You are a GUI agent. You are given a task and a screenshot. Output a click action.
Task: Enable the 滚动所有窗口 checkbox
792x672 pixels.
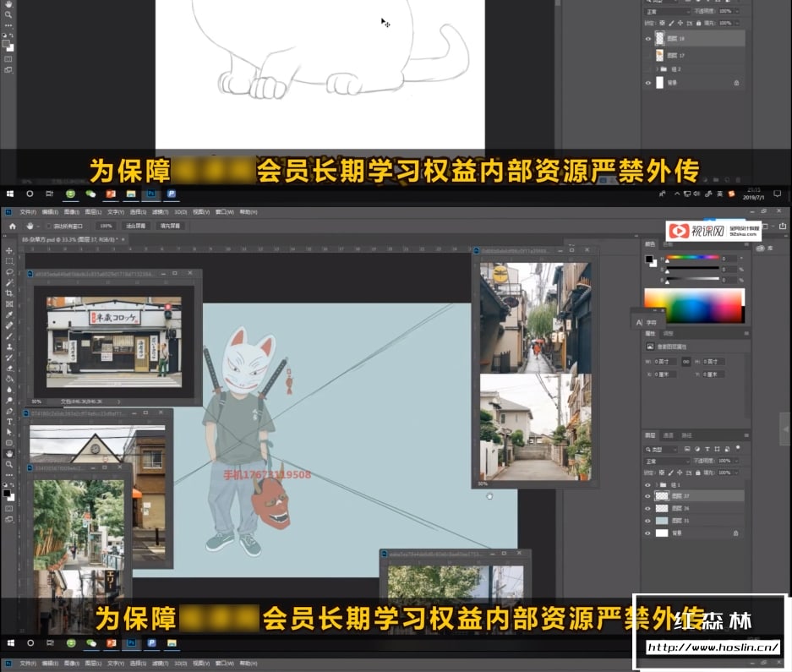tap(49, 226)
